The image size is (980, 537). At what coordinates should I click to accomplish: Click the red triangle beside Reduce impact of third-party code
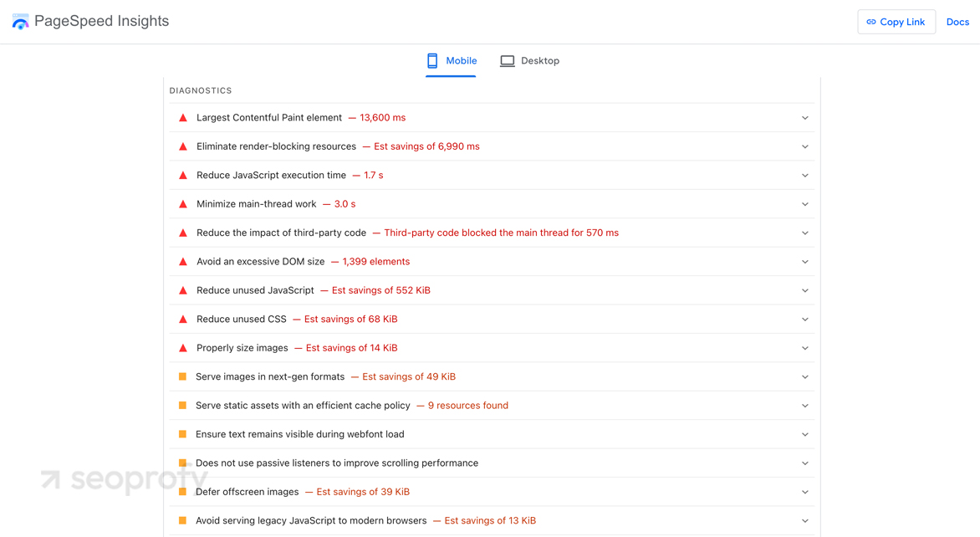coord(183,233)
